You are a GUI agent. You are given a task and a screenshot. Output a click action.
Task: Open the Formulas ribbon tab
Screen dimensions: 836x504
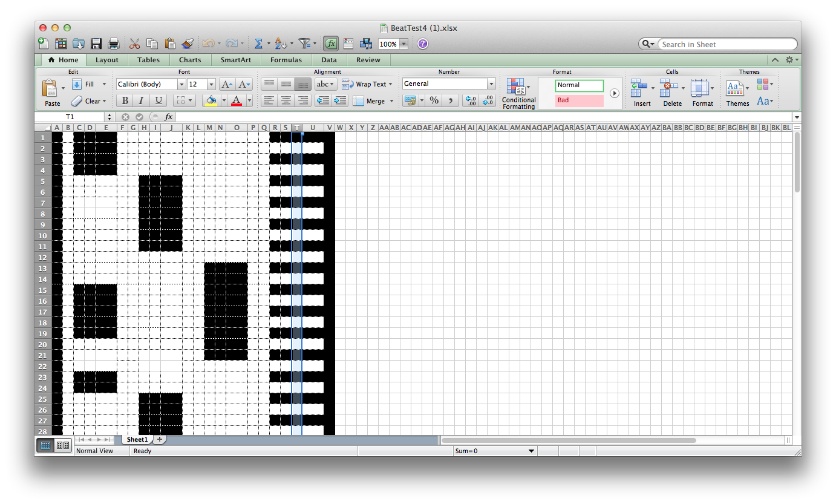coord(286,60)
